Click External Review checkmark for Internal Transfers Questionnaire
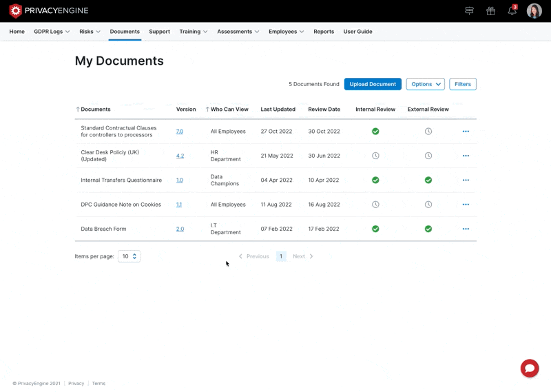Viewport: 551px width, 392px height. point(428,180)
